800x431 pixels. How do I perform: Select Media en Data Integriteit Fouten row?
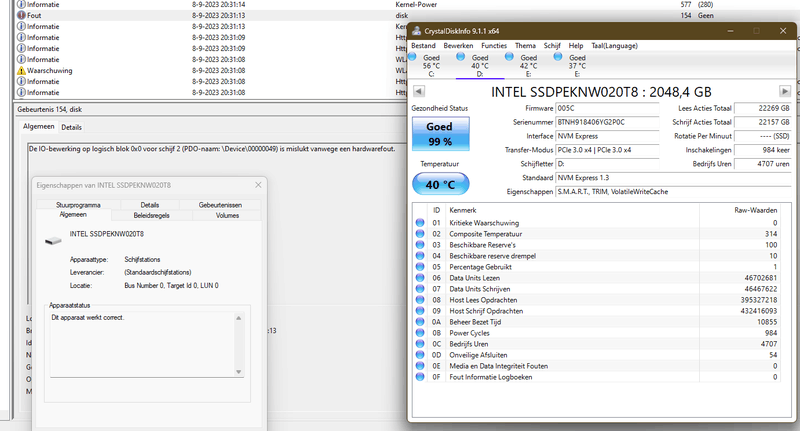pos(597,366)
